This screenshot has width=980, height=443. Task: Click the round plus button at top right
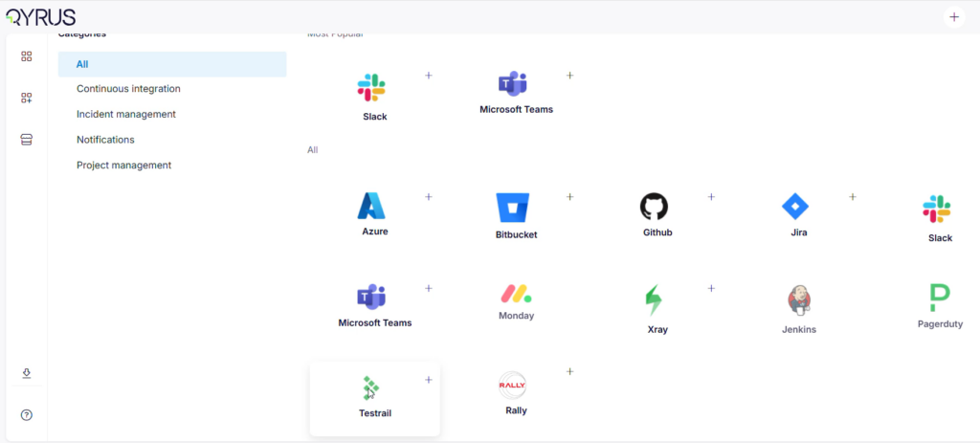click(953, 17)
